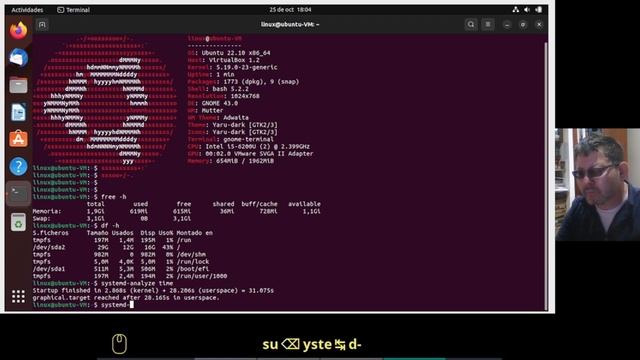Show all applications grid

18,296
